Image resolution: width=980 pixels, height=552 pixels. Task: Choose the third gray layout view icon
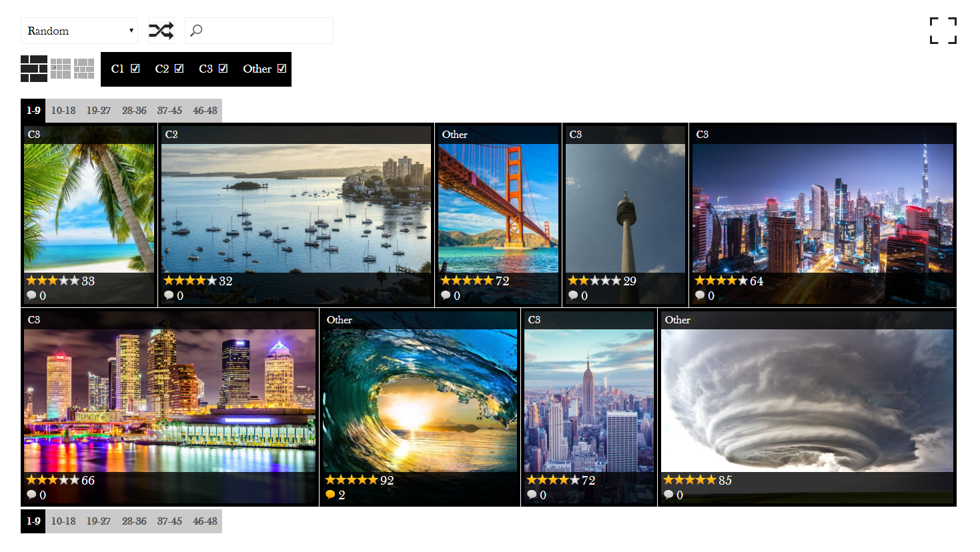(x=84, y=69)
